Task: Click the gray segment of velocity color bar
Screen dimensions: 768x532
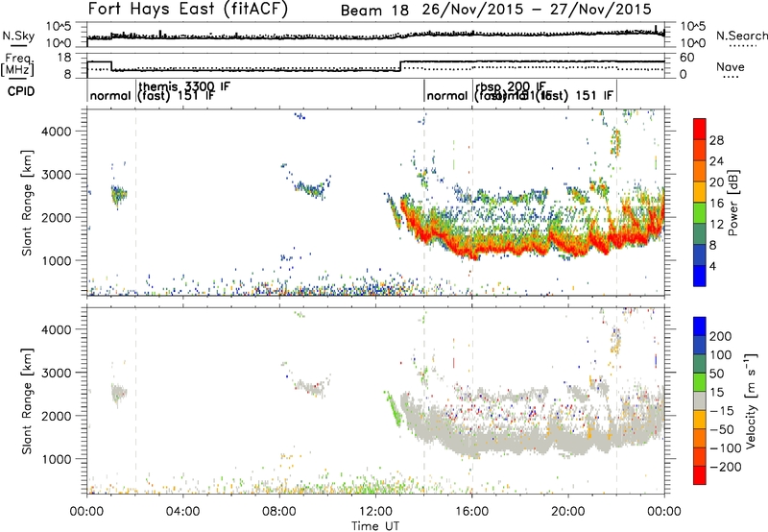Action: (x=700, y=400)
